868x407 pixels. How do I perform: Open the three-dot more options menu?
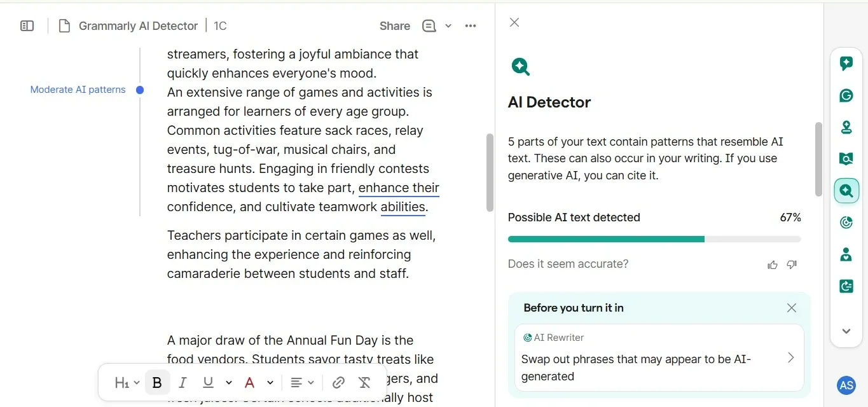pos(471,26)
